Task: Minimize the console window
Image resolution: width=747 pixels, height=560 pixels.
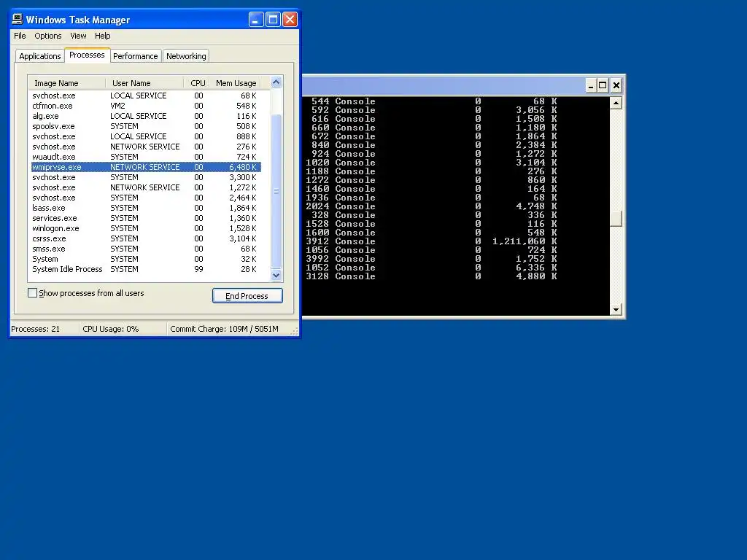Action: (x=591, y=85)
